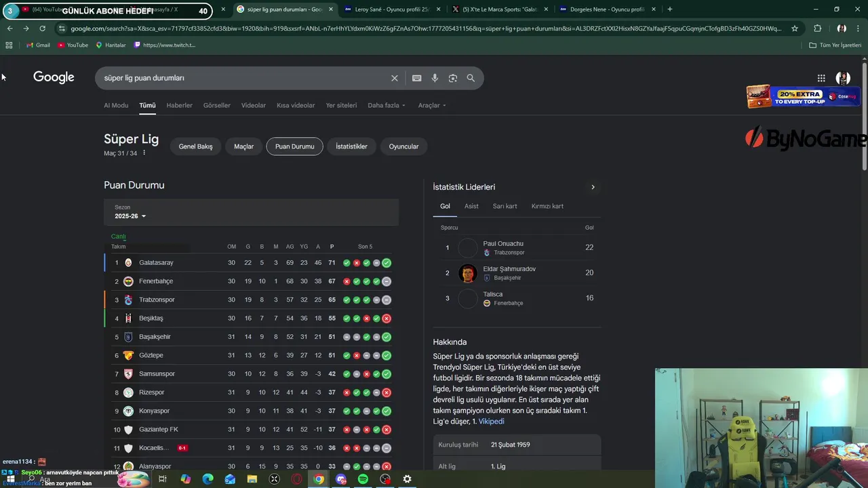Viewport: 868px width, 488px height.
Task: Open the İstatistikler chip
Action: (351, 146)
